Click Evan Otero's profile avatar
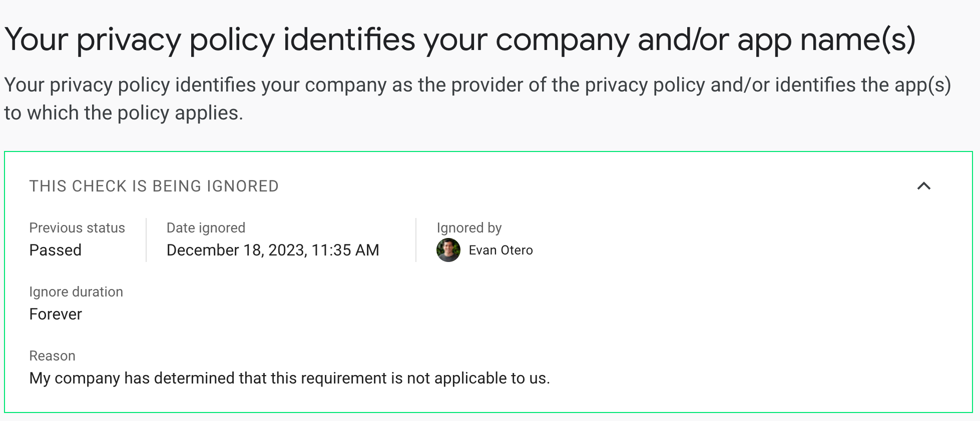The height and width of the screenshot is (421, 980). pyautogui.click(x=448, y=250)
